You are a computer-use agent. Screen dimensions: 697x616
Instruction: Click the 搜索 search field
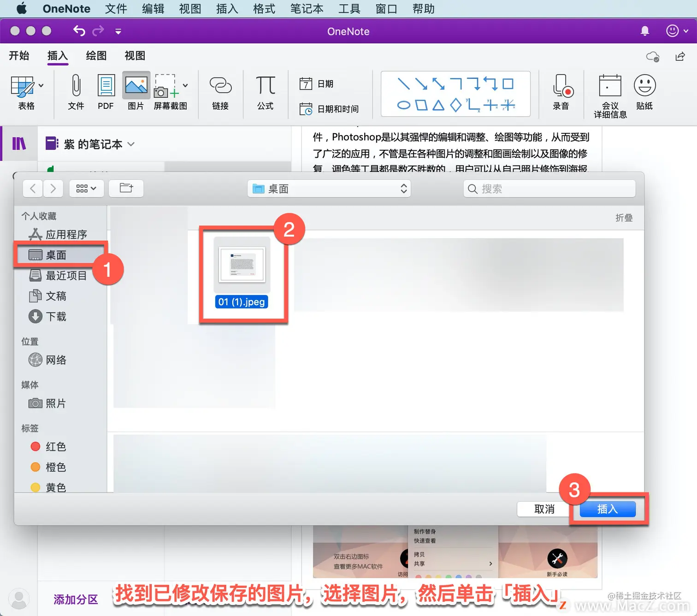point(549,189)
